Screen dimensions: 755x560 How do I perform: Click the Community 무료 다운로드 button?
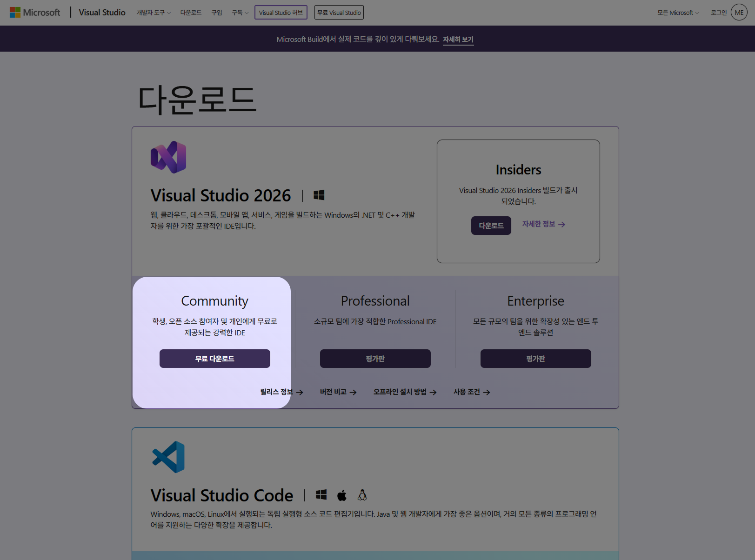click(215, 359)
